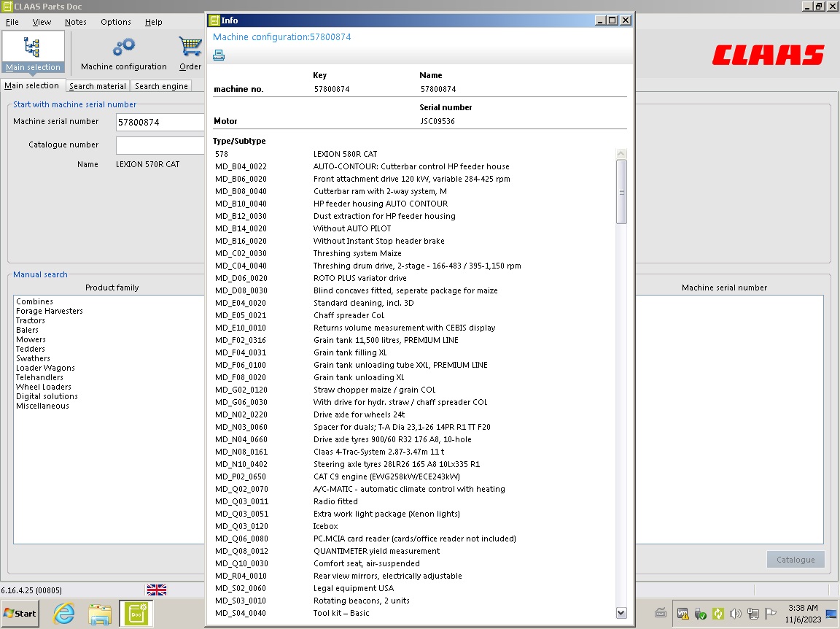Launch Internet Explorer from the taskbar
The image size is (840, 629).
click(x=63, y=613)
